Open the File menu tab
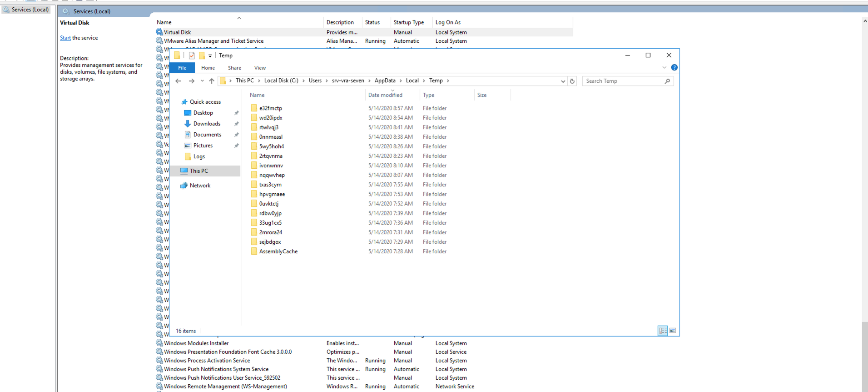 pyautogui.click(x=182, y=68)
